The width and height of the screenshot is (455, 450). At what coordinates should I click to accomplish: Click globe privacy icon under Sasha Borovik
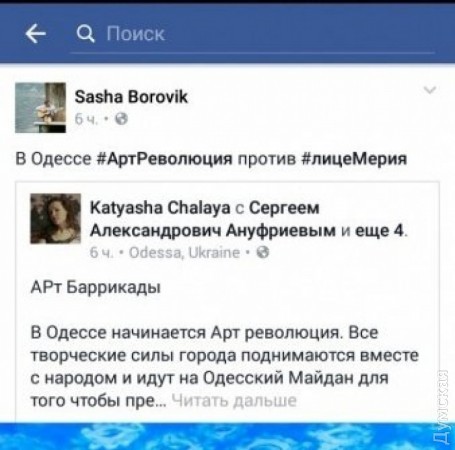tap(121, 119)
